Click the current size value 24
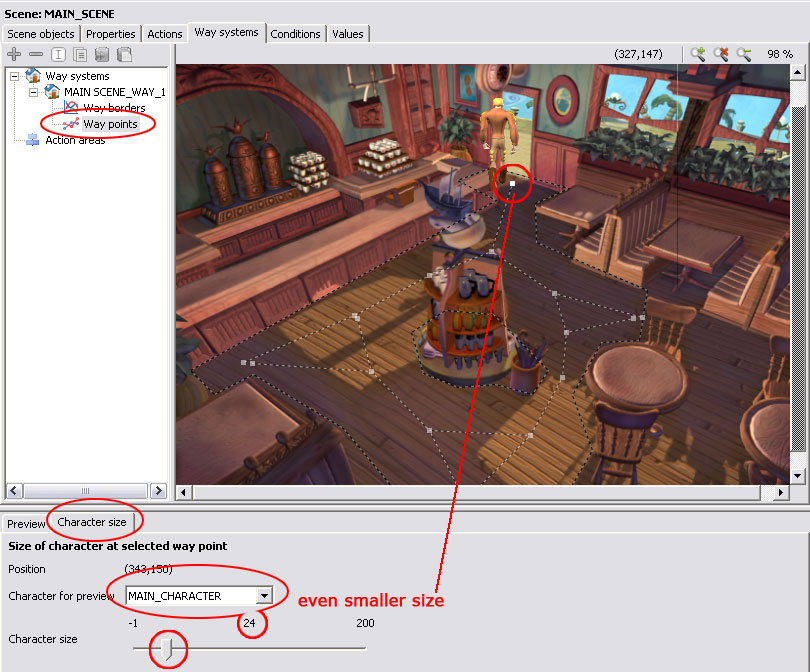The height and width of the screenshot is (672, 810). 250,623
